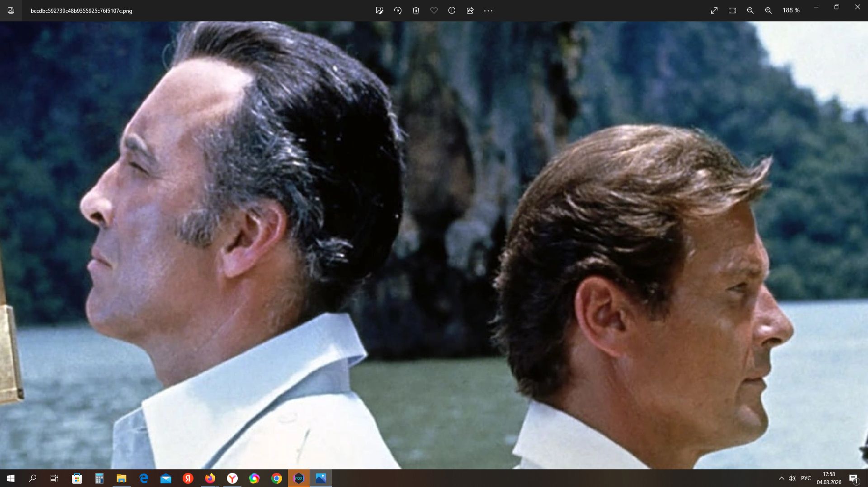Fit the image to window
868x487 pixels.
[732, 10]
